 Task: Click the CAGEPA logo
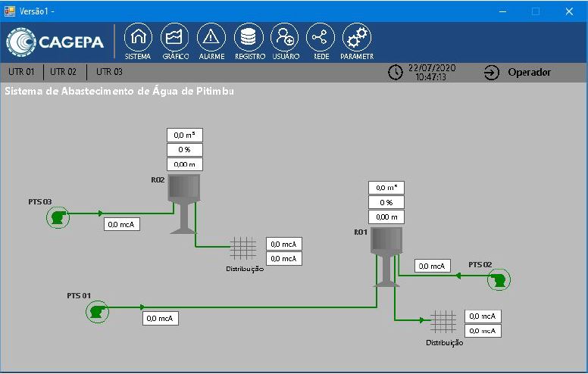pyautogui.click(x=55, y=42)
